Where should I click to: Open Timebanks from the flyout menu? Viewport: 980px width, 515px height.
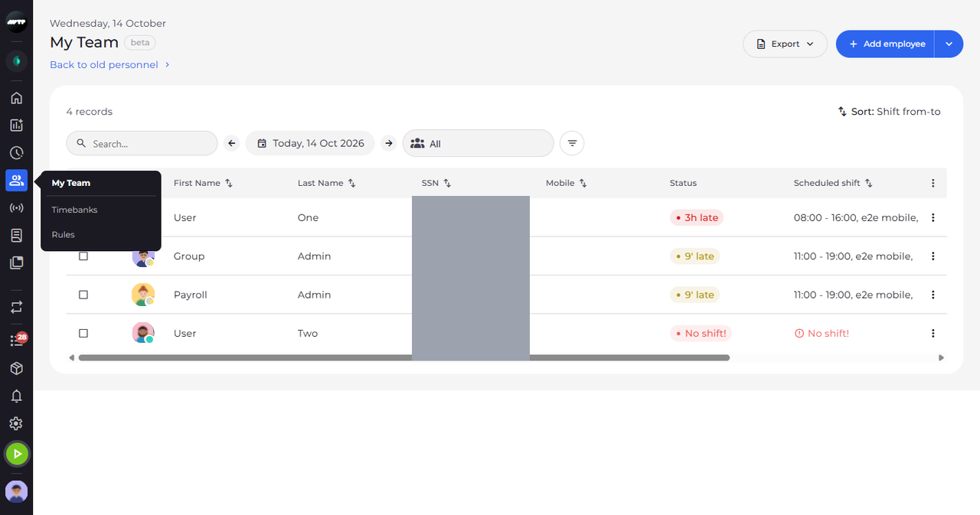74,210
